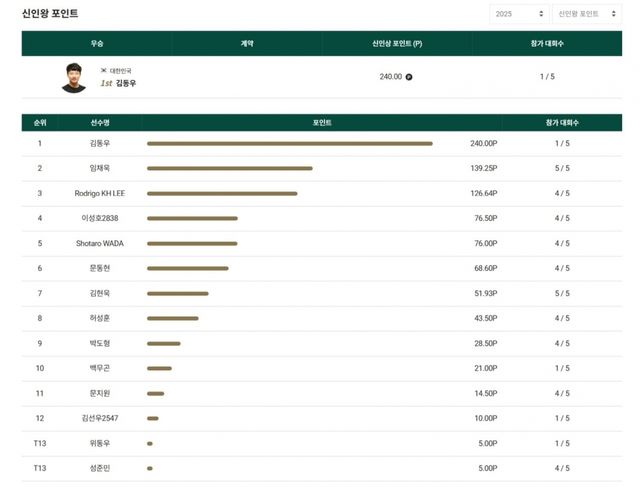The width and height of the screenshot is (640, 487).
Task: Click the 139.25P point value
Action: point(483,168)
